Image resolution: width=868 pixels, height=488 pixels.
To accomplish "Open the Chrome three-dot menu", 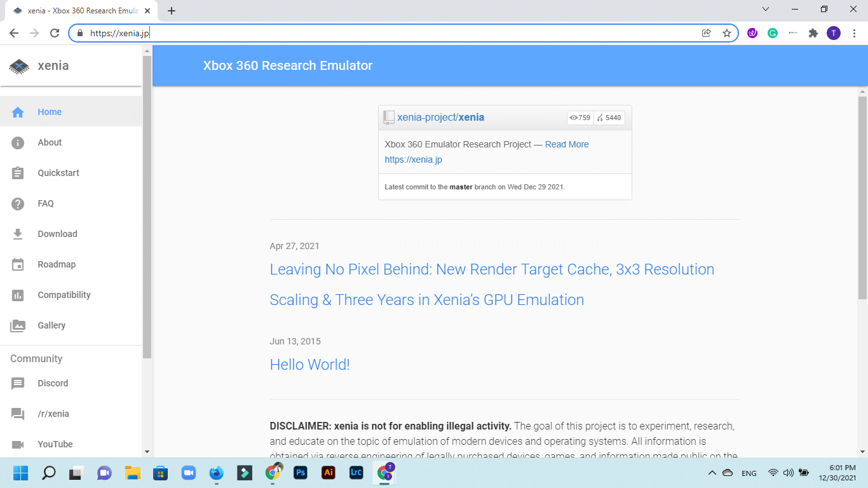I will tap(853, 33).
